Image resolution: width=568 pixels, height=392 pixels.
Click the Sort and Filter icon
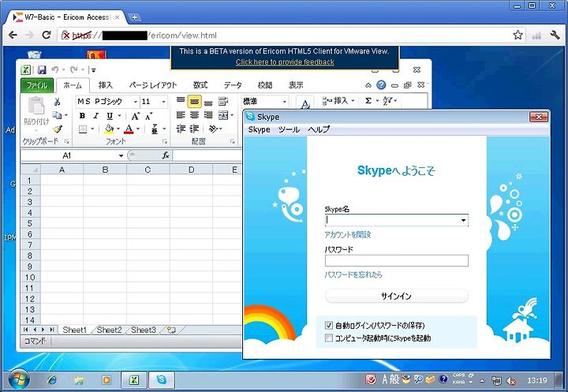(387, 101)
